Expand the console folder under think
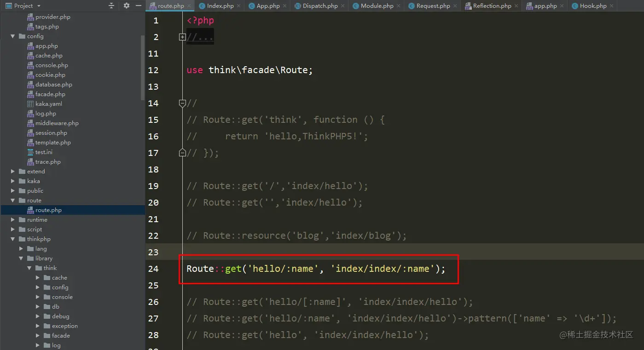Screen dimensions: 644x350 pos(38,297)
